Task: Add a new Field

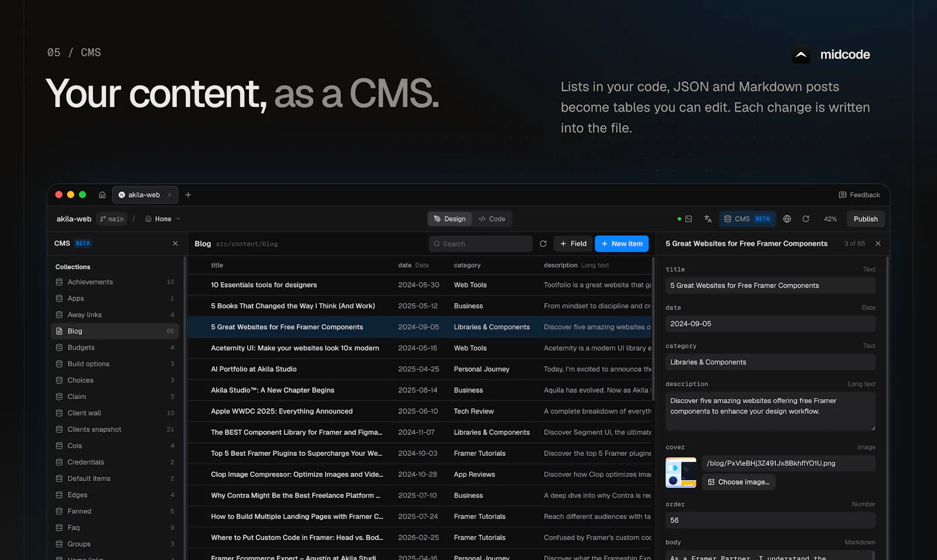Action: click(573, 244)
